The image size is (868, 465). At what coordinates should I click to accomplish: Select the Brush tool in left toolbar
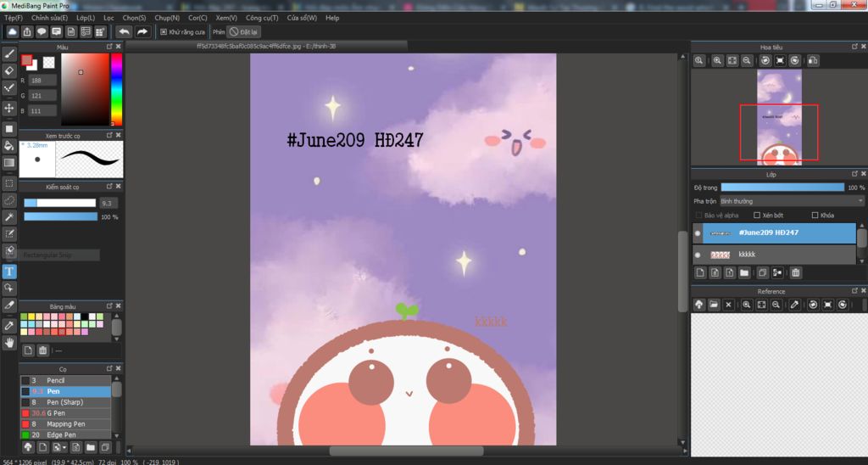coord(8,53)
